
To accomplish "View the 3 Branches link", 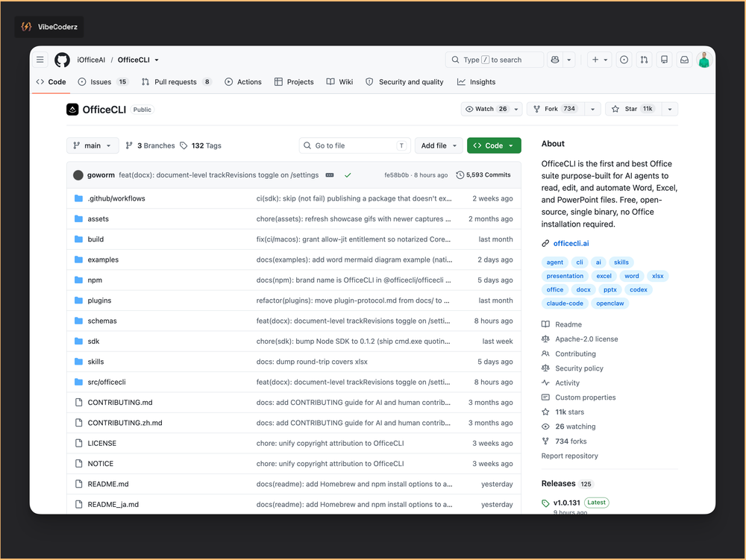I will [x=151, y=145].
